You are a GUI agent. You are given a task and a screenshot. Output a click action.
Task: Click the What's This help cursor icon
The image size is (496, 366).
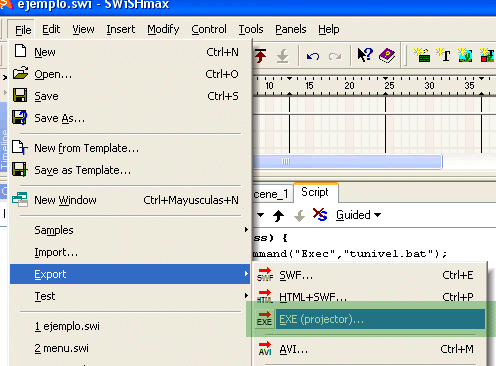[x=365, y=55]
